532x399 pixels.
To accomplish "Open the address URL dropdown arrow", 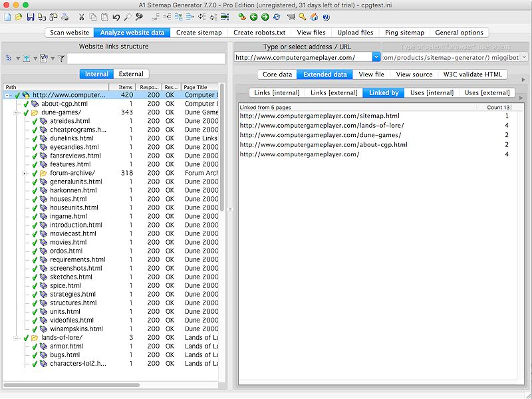I will pyautogui.click(x=376, y=57).
